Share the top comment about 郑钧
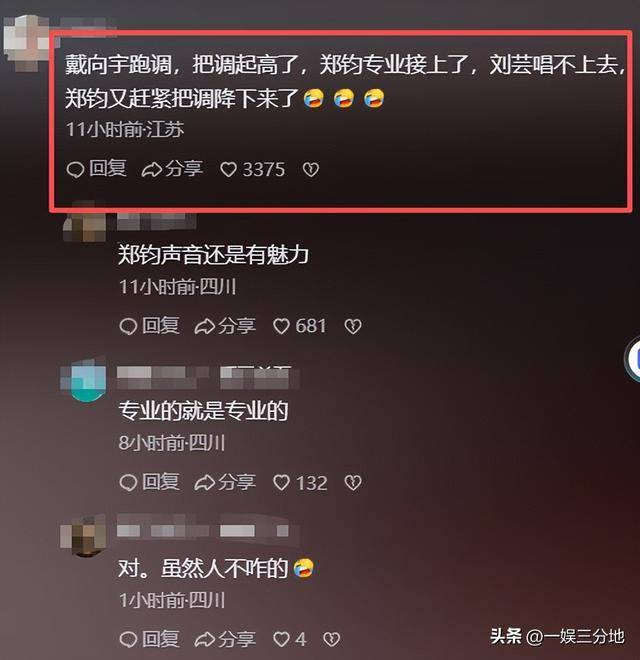This screenshot has width=640, height=660. click(x=172, y=169)
